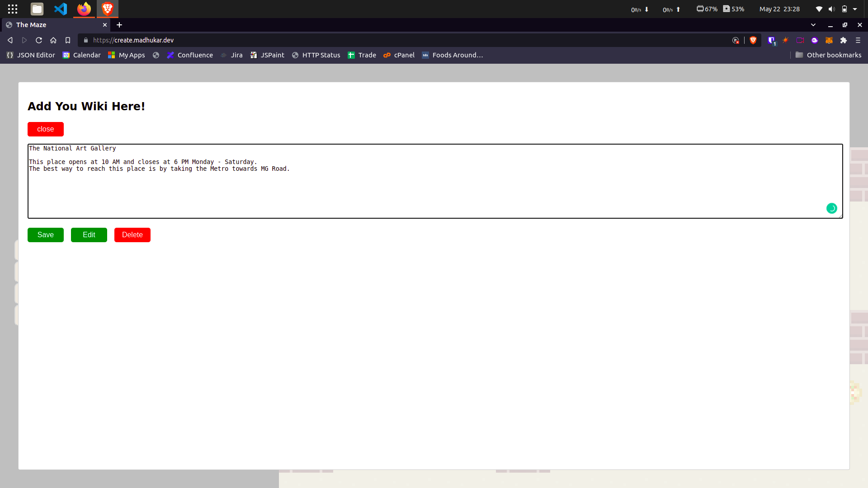Screen dimensions: 868x488
Task: Click inside the wiki text area
Action: (435, 181)
